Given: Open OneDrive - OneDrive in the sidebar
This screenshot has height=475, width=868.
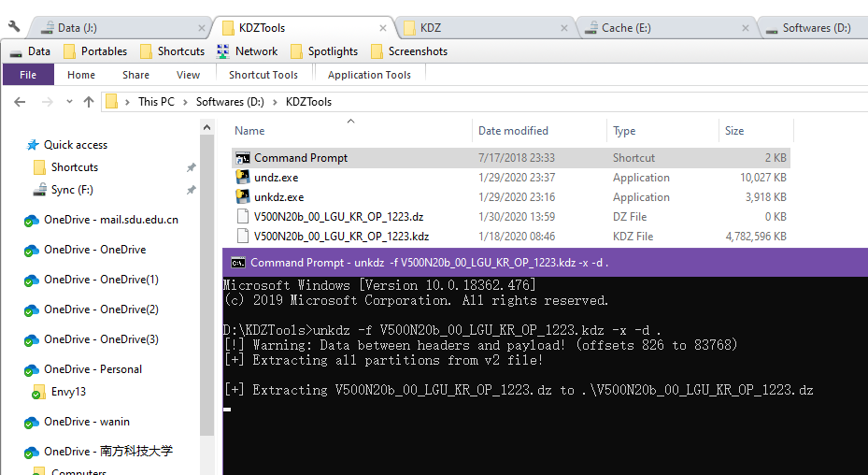Looking at the screenshot, I should coord(85,250).
